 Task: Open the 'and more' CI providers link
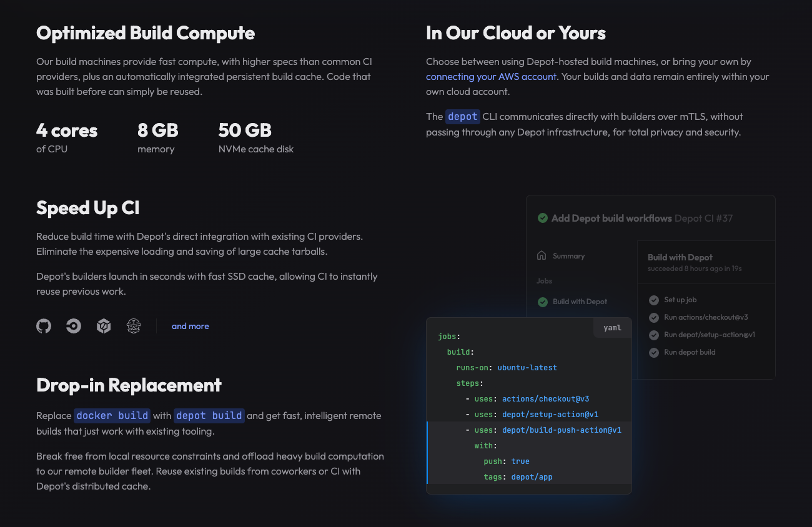[x=191, y=326]
